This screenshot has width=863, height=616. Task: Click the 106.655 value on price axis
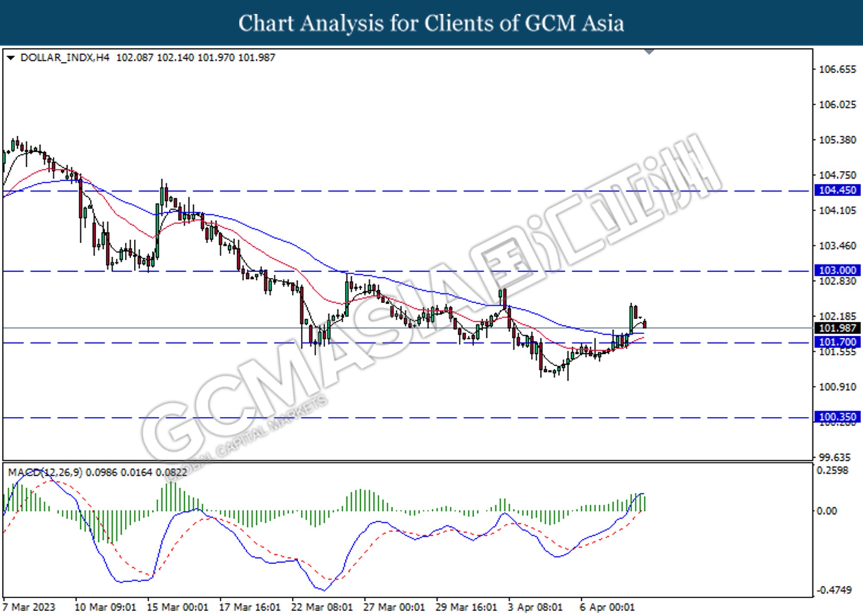(x=837, y=69)
